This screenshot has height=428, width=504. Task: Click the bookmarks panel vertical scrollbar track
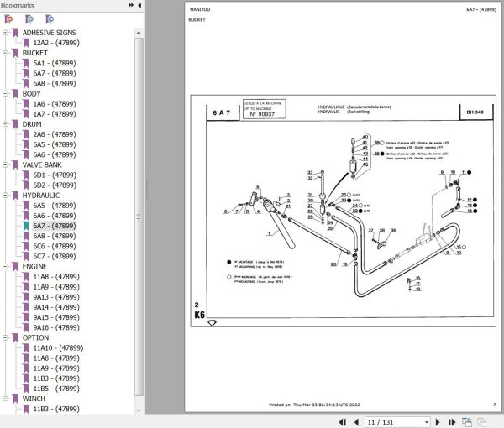[x=139, y=217]
